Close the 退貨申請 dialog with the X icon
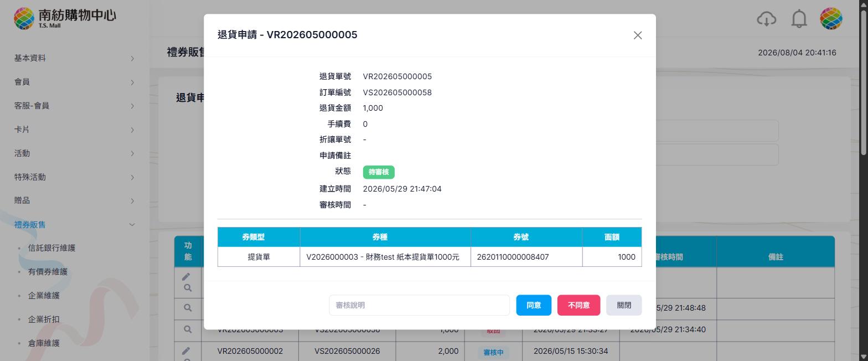Image resolution: width=868 pixels, height=361 pixels. pos(638,35)
